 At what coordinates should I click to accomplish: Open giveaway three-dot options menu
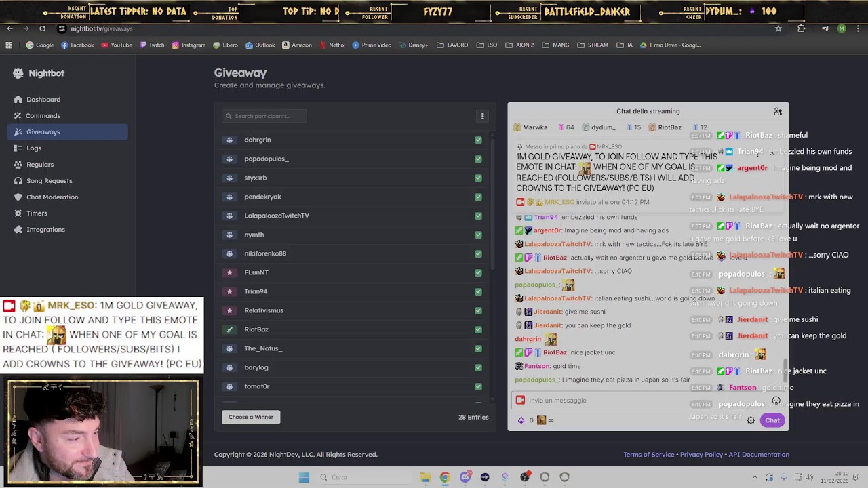(482, 116)
